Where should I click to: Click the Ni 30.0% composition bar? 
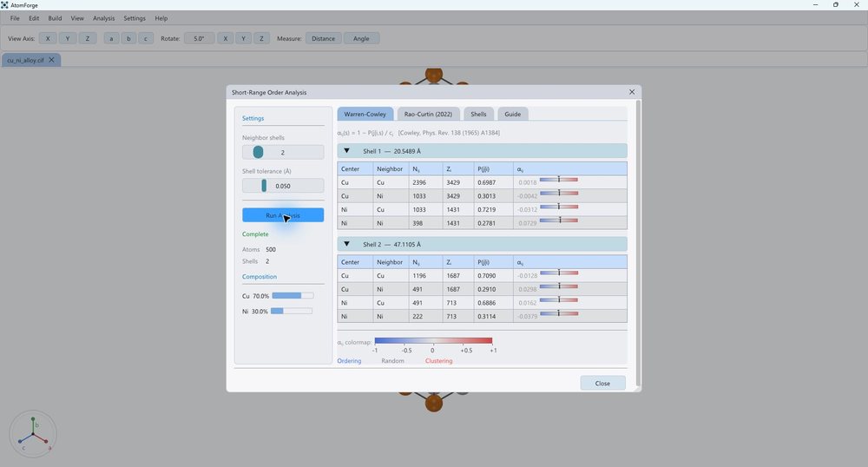click(x=291, y=311)
